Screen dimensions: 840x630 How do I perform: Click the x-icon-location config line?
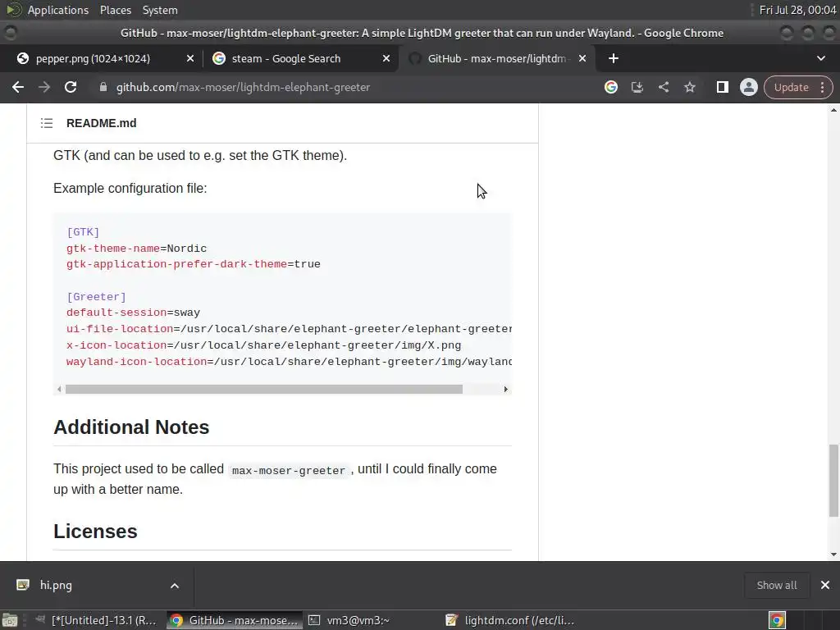coord(263,345)
